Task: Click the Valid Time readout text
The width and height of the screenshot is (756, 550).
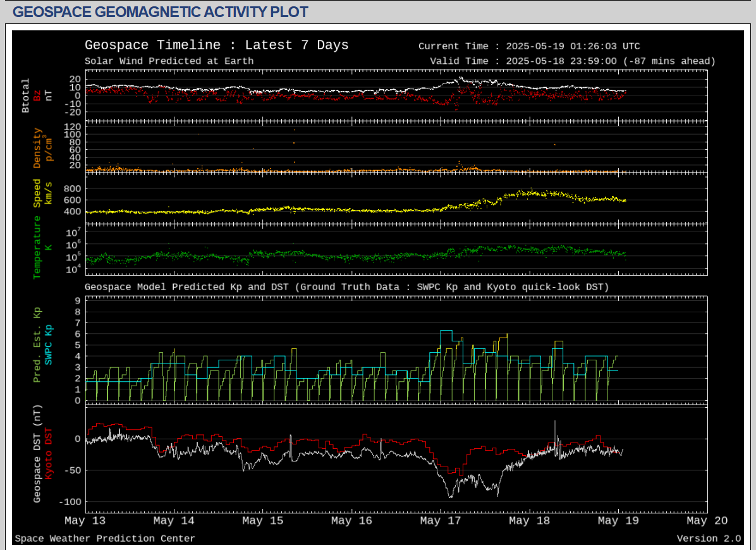Action: 572,61
